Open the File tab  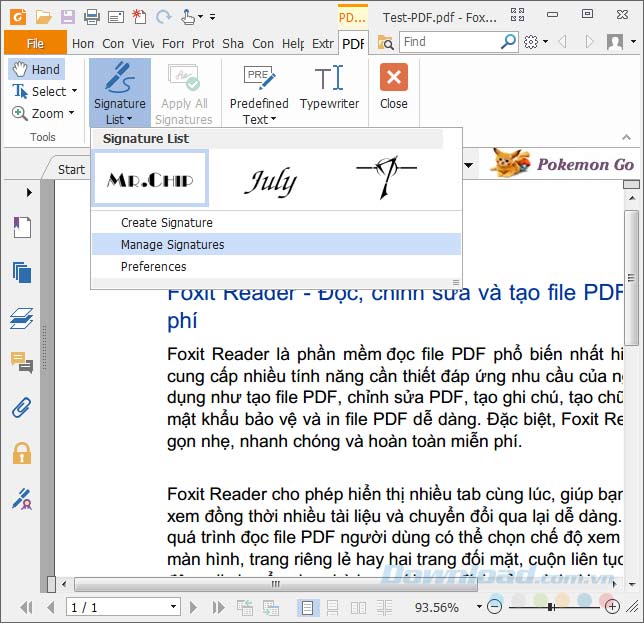(x=35, y=43)
